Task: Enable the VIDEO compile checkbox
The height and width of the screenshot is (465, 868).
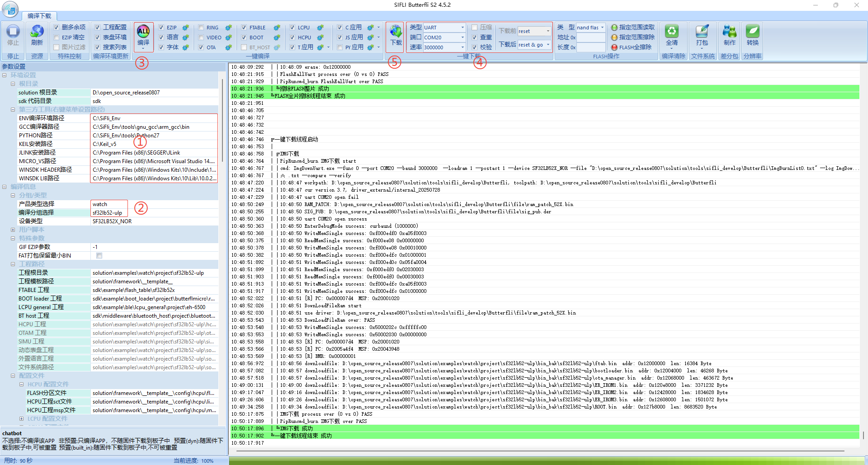Action: (201, 38)
